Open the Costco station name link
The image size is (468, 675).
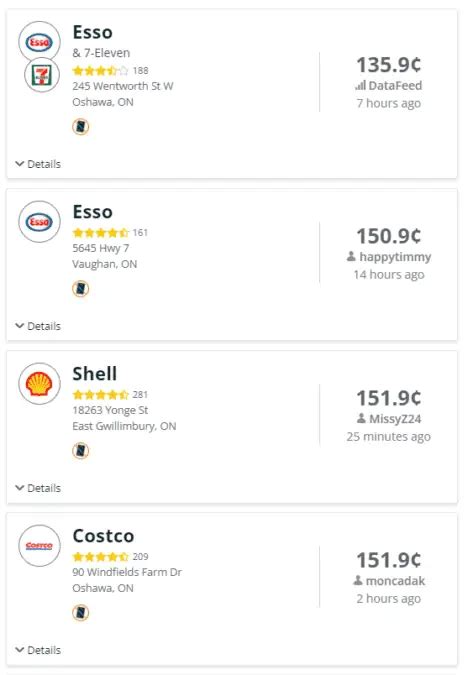tap(103, 536)
